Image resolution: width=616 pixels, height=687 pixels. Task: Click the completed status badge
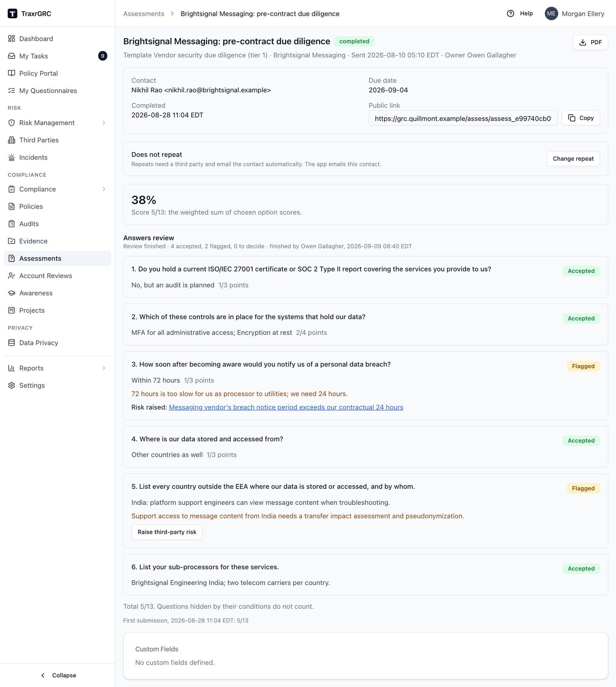(354, 41)
